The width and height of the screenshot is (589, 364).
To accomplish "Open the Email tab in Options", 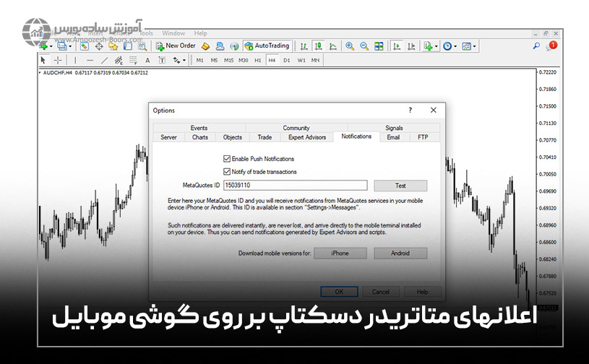I will 393,137.
